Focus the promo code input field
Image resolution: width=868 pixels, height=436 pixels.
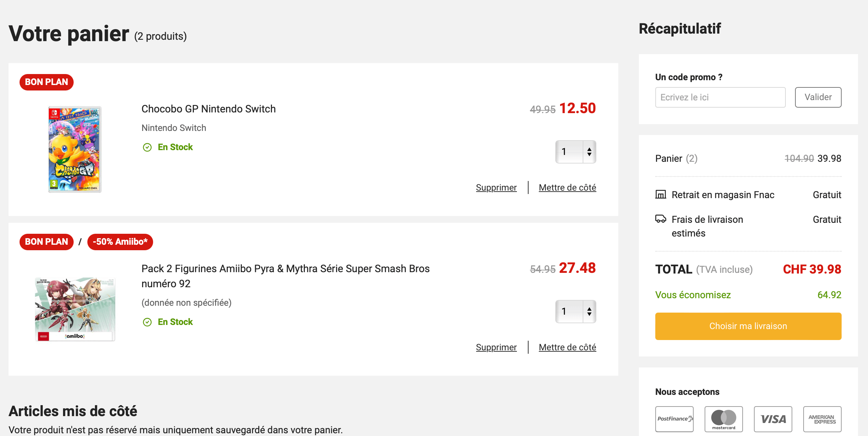point(720,97)
